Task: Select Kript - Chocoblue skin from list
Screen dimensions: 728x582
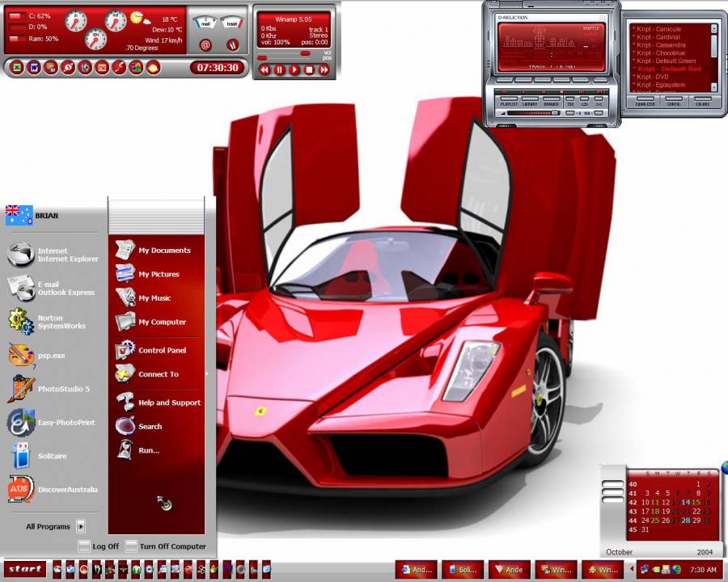Action: pyautogui.click(x=660, y=53)
